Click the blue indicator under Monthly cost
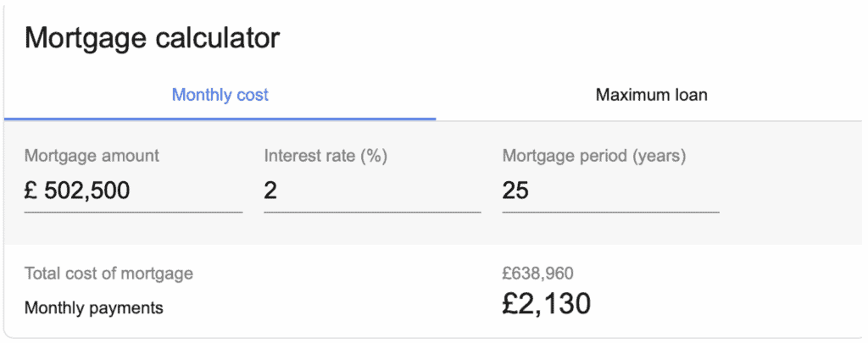The image size is (868, 343). coord(220,119)
